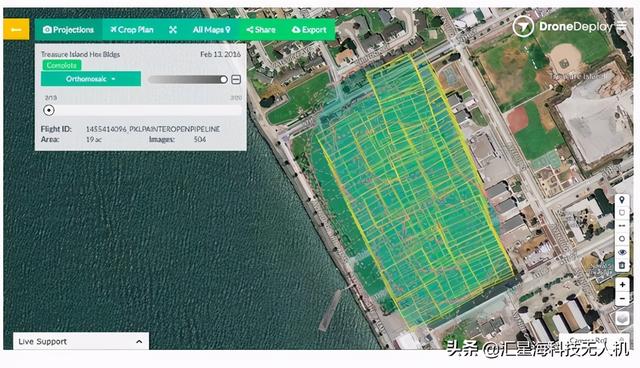Open All Maps view
640x368 pixels.
[211, 30]
